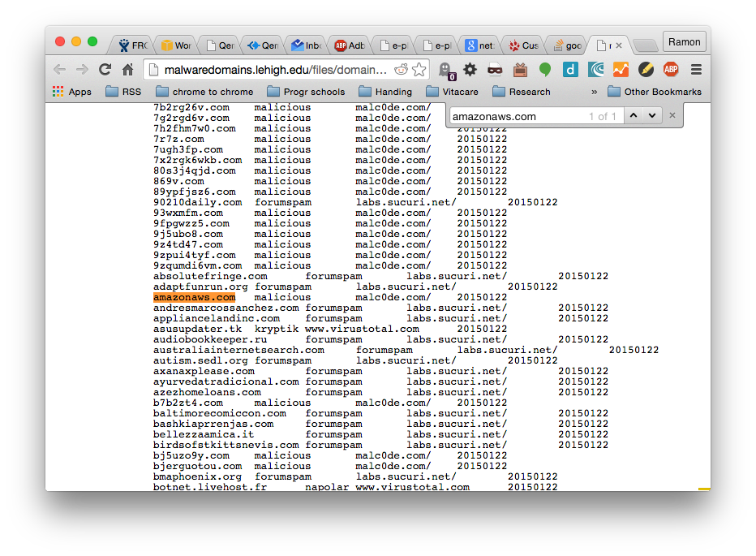Click the 'absolutefringe.com' domain text
The height and width of the screenshot is (556, 756).
click(x=210, y=276)
